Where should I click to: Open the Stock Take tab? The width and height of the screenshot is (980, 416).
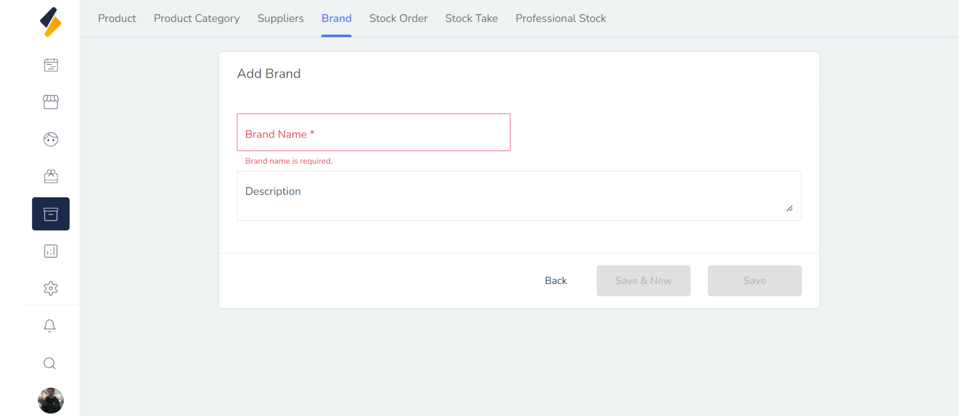click(471, 18)
